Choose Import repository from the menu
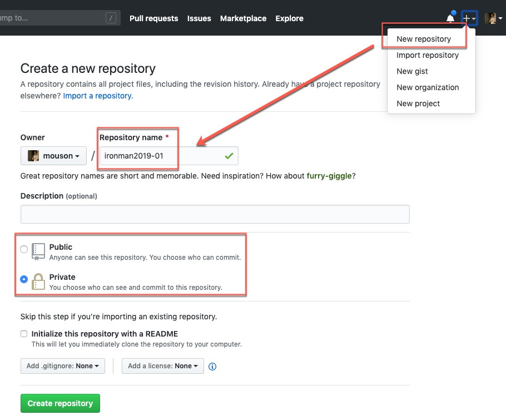 pyautogui.click(x=428, y=55)
